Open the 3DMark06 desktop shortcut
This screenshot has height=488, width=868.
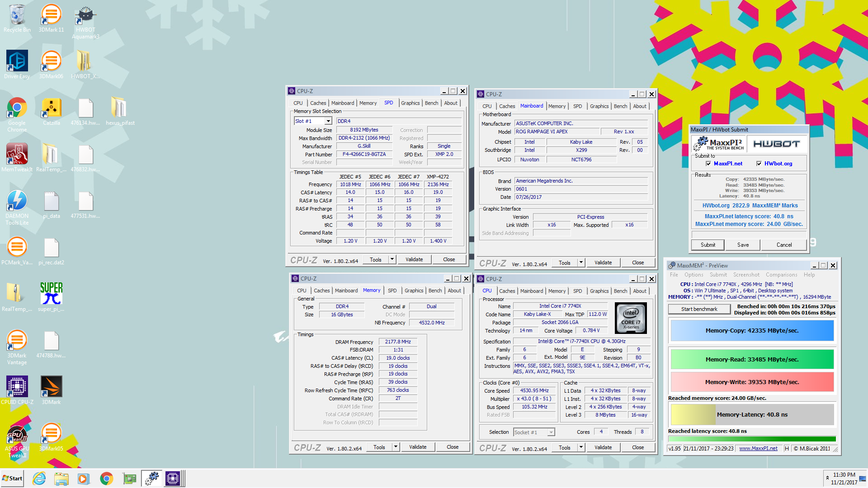coord(51,65)
